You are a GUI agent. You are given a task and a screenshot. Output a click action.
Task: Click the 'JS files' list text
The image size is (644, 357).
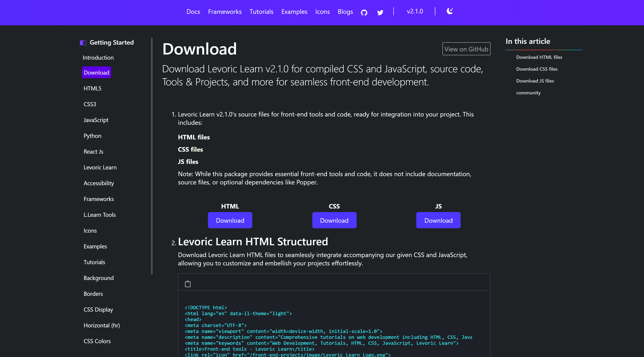tap(188, 162)
